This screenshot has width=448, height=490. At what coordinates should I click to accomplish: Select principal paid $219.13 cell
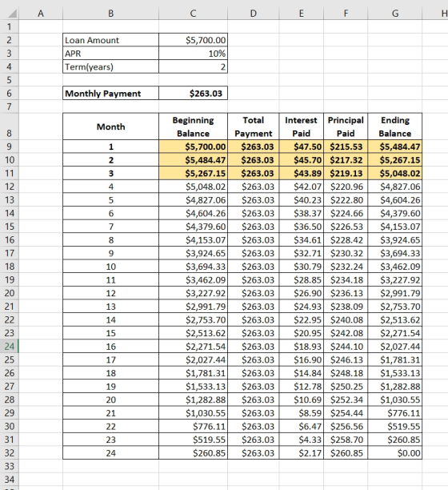click(346, 173)
